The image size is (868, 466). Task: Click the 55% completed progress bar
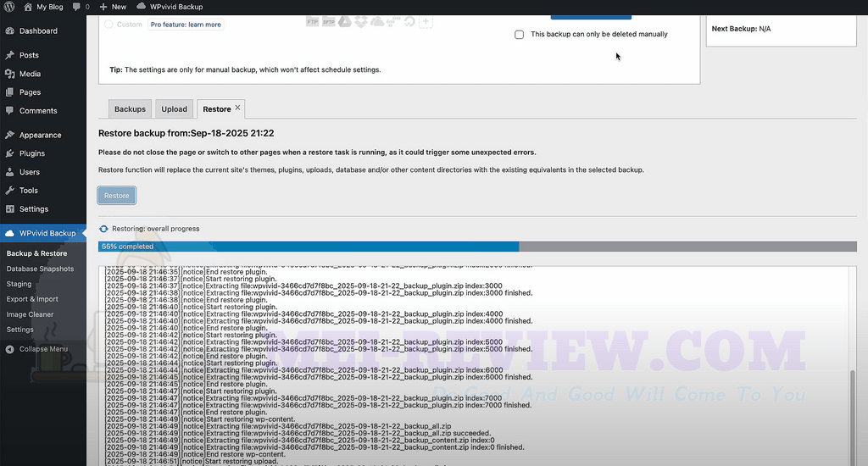pyautogui.click(x=477, y=247)
